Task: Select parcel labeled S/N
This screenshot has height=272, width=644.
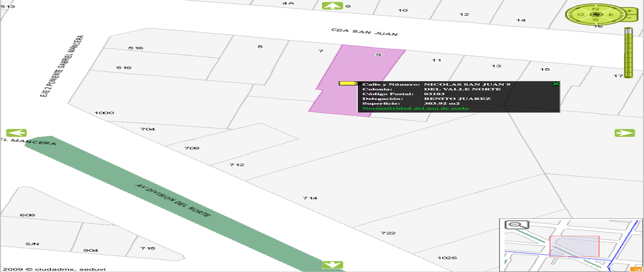Action: [x=32, y=244]
